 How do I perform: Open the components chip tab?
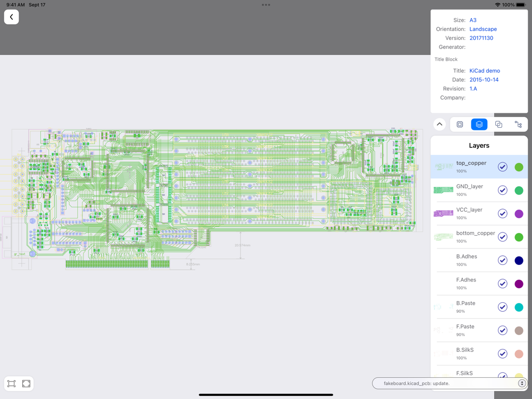coord(460,124)
